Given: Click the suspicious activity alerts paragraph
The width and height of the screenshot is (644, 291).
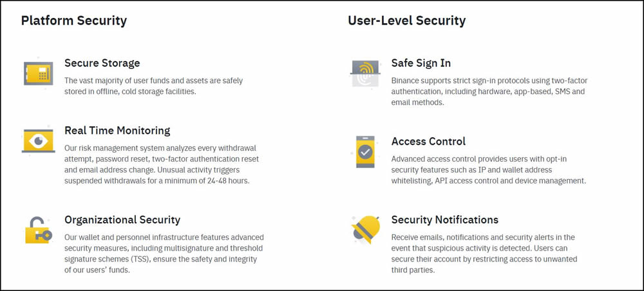Looking at the screenshot, I should [x=484, y=254].
